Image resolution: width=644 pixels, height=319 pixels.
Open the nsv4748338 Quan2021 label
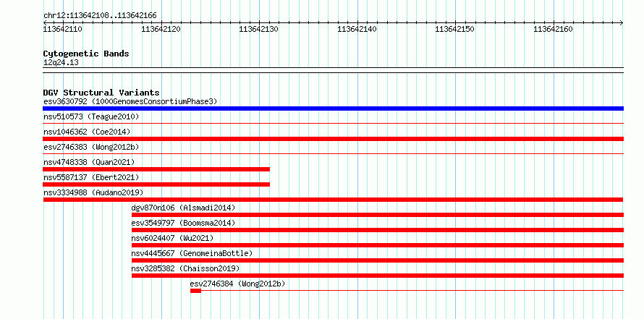pyautogui.click(x=89, y=162)
